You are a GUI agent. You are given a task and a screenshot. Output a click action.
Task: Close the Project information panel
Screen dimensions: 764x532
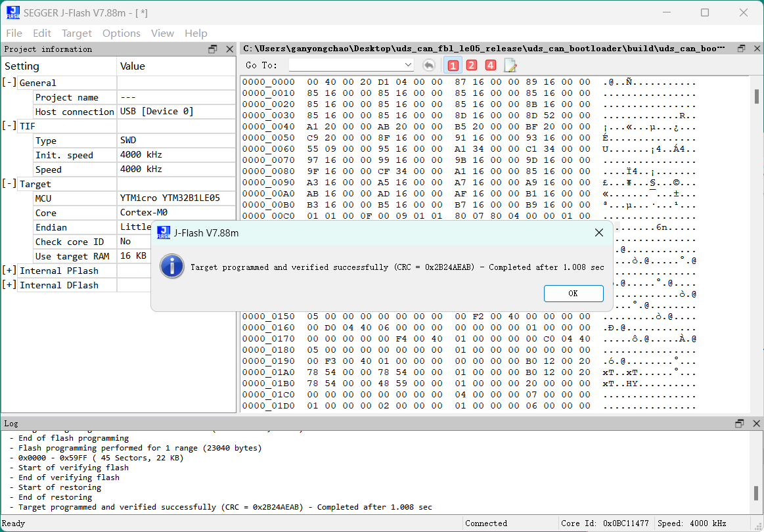point(230,49)
